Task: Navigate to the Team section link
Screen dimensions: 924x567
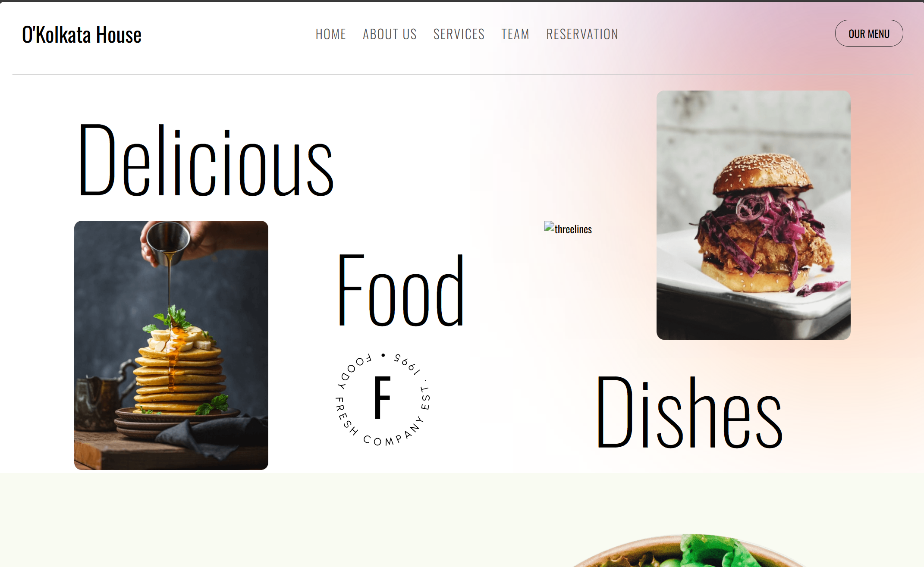Action: pos(515,34)
